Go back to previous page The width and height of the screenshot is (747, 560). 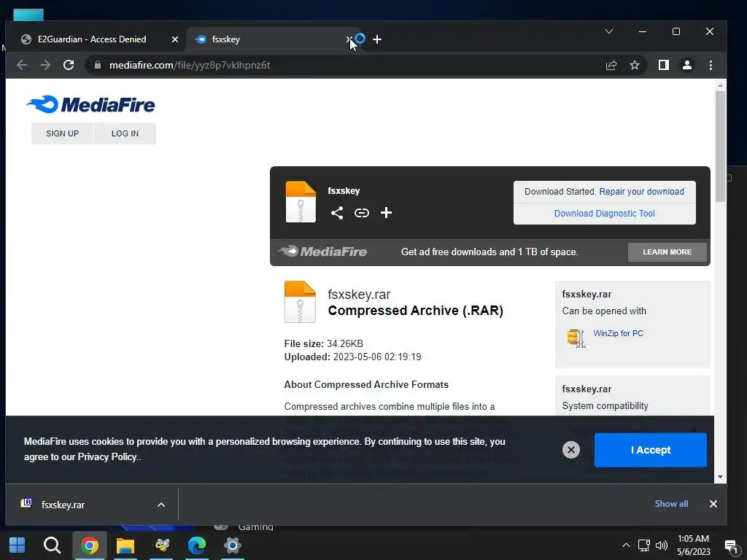[21, 65]
